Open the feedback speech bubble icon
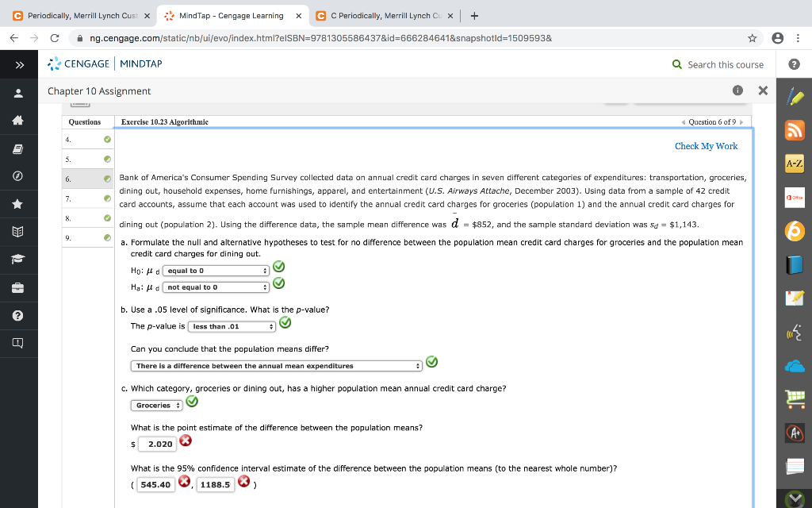This screenshot has width=812, height=508. 18,343
